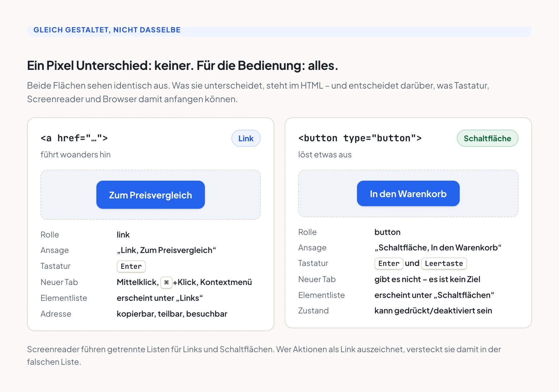Click the "In den Warenkorb" button
This screenshot has width=559, height=392.
[408, 193]
